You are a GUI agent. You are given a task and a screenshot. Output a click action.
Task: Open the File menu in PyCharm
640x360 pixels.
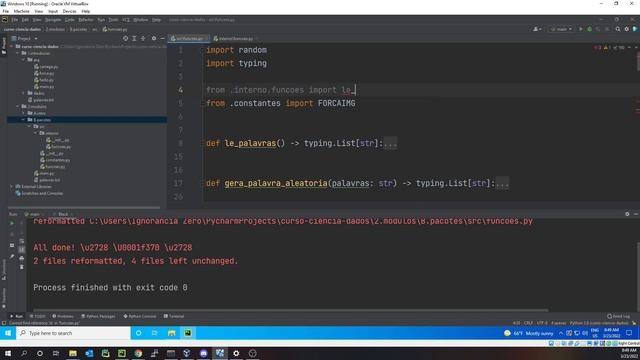[15, 20]
